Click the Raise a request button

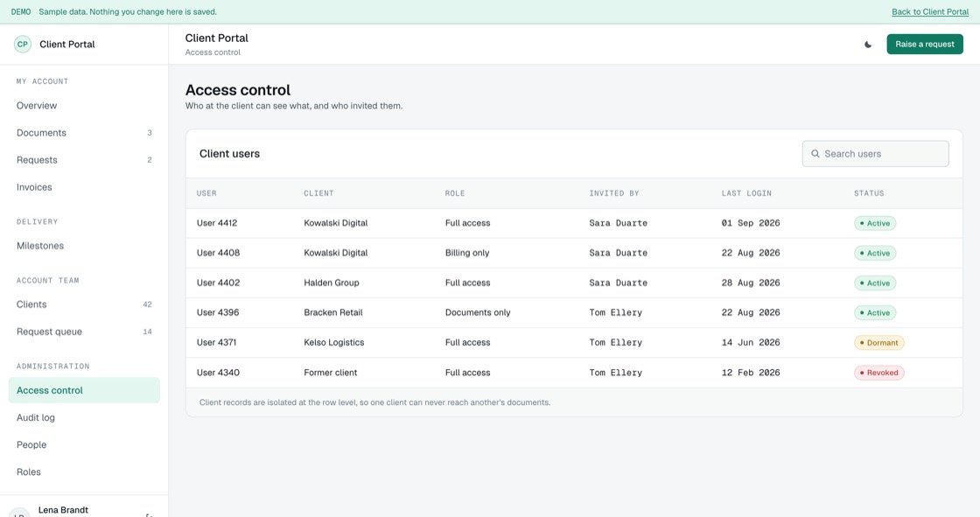point(924,45)
